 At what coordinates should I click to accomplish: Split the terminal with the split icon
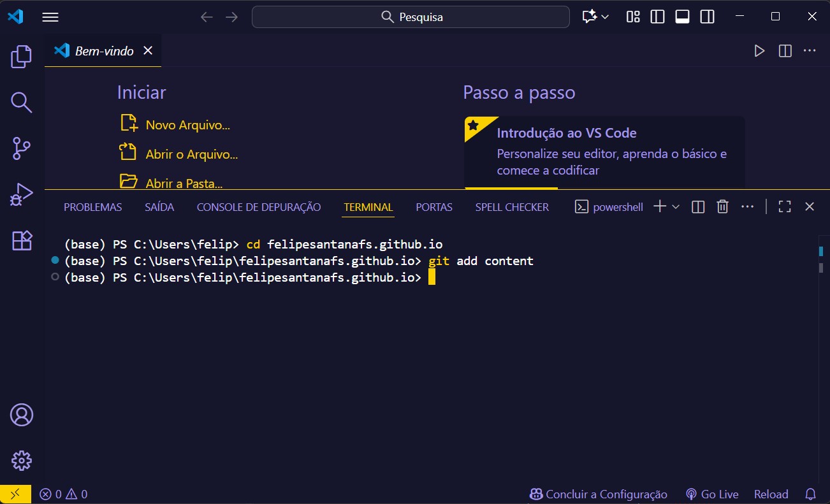697,206
